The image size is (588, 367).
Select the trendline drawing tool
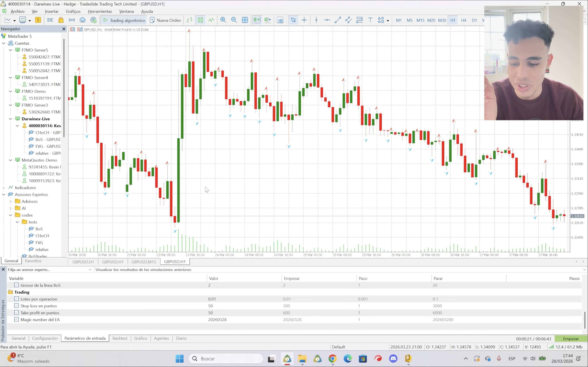pos(338,20)
